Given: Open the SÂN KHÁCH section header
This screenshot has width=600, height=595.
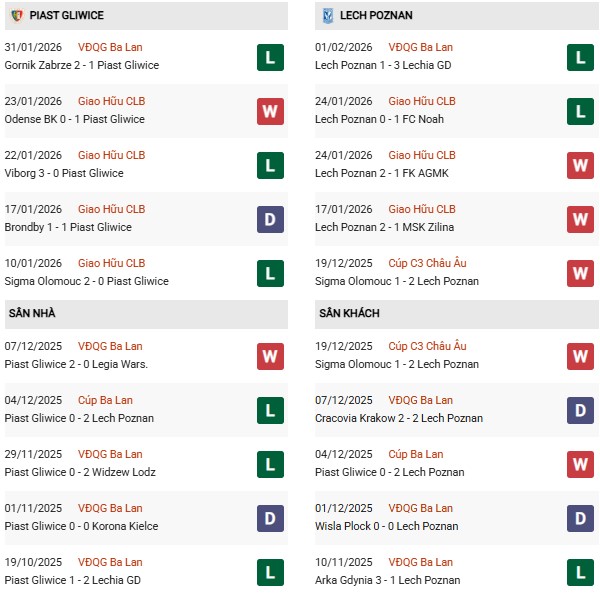Looking at the screenshot, I should click(x=349, y=314).
